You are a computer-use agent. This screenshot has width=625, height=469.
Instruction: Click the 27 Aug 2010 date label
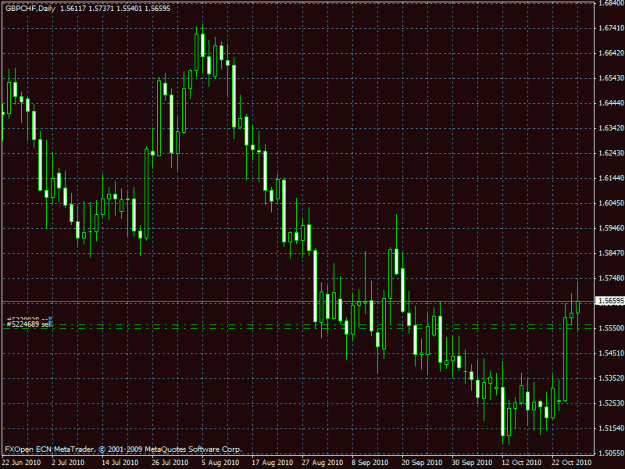pyautogui.click(x=322, y=463)
